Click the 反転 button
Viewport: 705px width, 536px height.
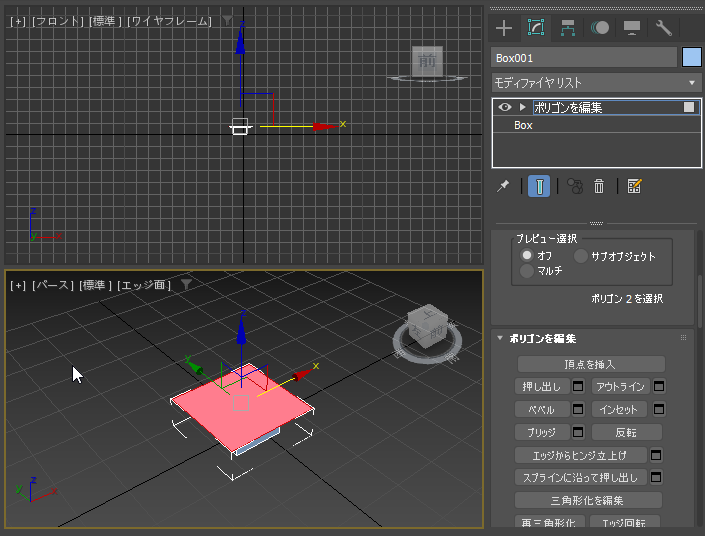pos(626,432)
